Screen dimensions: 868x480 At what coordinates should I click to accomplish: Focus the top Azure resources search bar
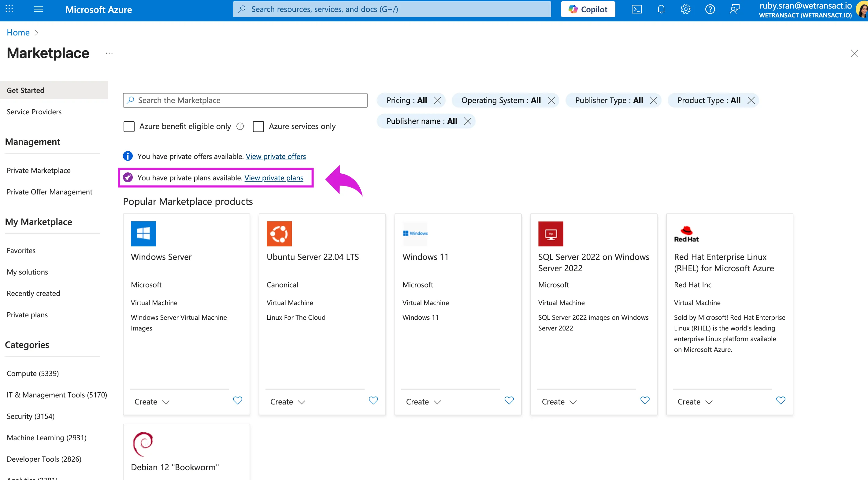(x=392, y=9)
